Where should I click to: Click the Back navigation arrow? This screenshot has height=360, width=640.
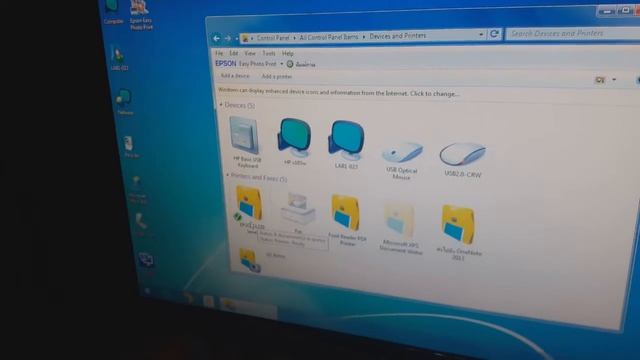[x=217, y=38]
